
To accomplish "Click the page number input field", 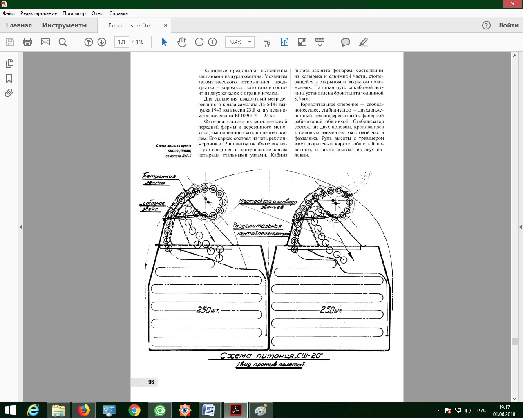I will click(x=122, y=42).
